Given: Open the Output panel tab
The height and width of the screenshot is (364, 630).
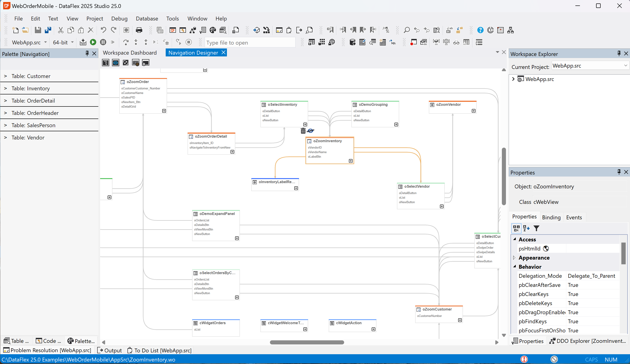Looking at the screenshot, I should [x=109, y=350].
